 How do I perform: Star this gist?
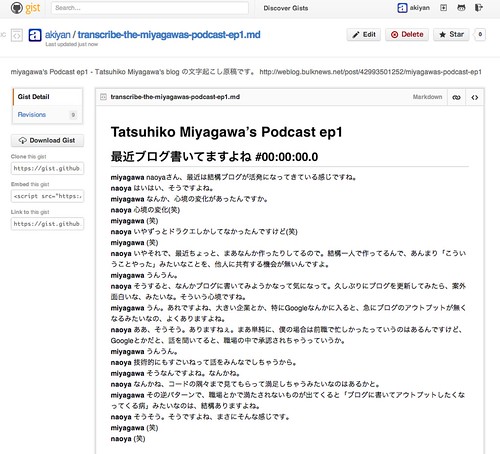click(x=451, y=34)
